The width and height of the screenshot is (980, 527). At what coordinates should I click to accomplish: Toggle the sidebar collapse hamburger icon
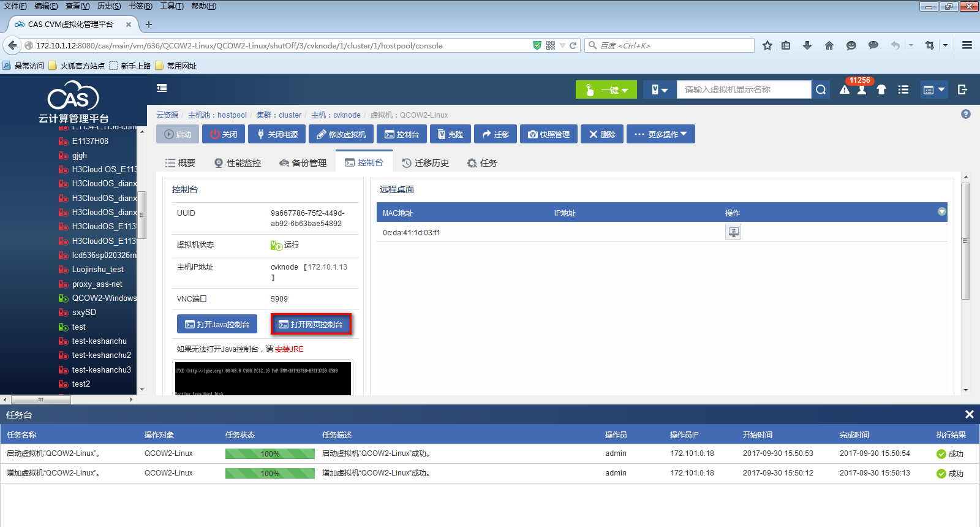[x=162, y=88]
